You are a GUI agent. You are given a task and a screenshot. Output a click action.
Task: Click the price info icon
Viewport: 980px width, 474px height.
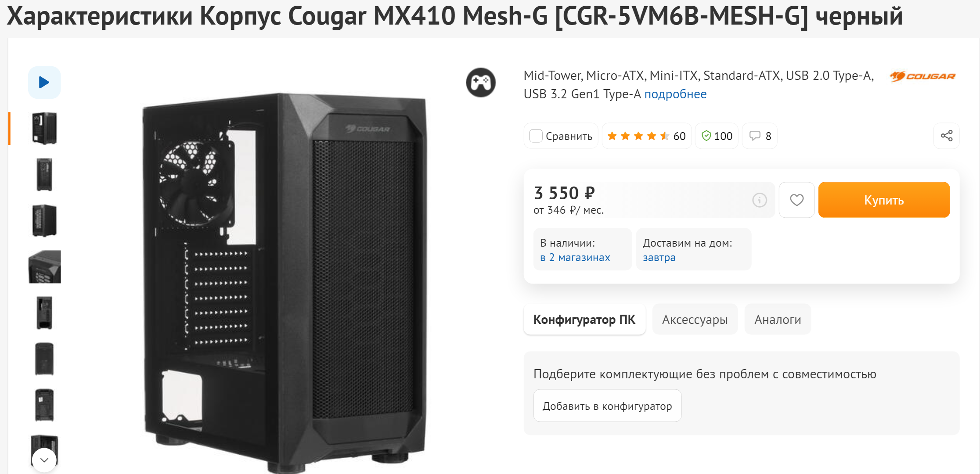click(759, 200)
